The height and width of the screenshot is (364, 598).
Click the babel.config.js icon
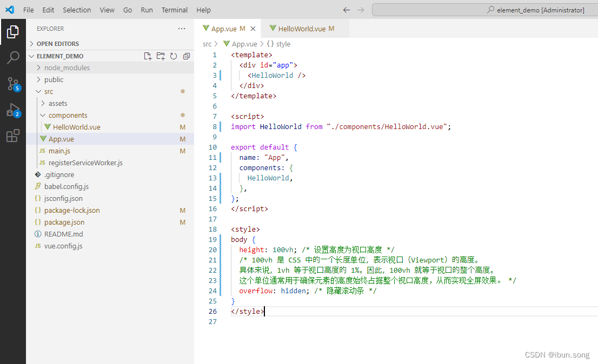(38, 186)
